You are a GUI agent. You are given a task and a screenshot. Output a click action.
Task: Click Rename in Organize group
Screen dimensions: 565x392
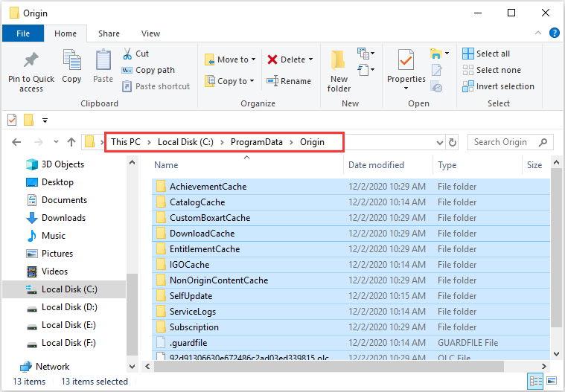pyautogui.click(x=289, y=81)
